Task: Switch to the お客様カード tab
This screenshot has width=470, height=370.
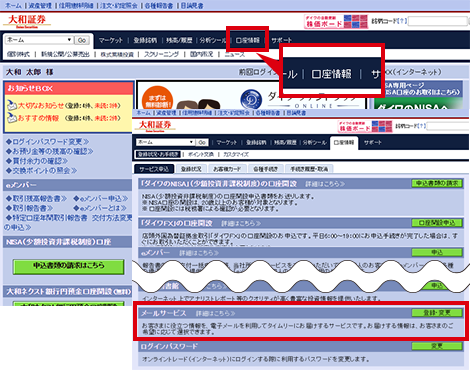Action: click(227, 169)
